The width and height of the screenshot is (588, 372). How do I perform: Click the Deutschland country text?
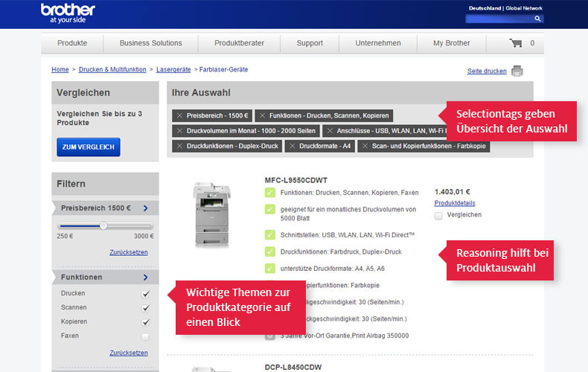coord(485,8)
